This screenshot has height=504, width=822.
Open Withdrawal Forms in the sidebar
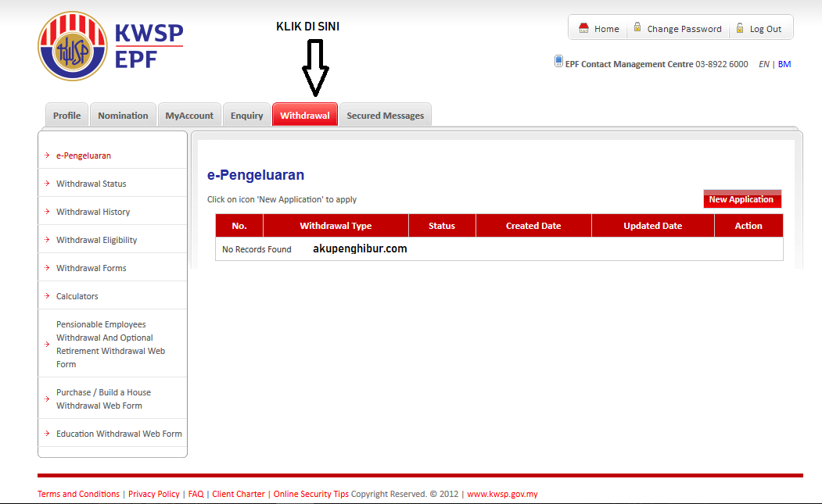92,268
